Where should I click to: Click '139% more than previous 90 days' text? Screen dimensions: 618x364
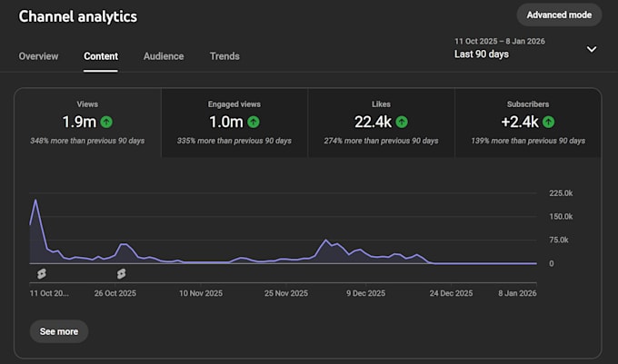point(528,141)
